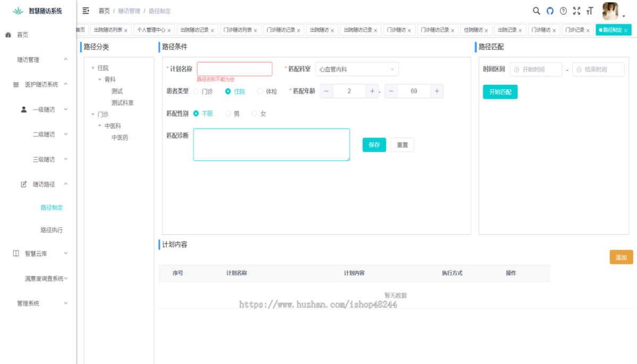This screenshot has width=637, height=364.
Task: Click the 重置 reset button
Action: 402,145
